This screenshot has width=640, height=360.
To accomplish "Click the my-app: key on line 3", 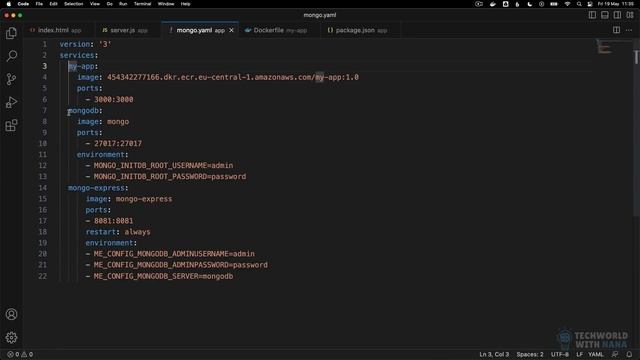I will 83,66.
